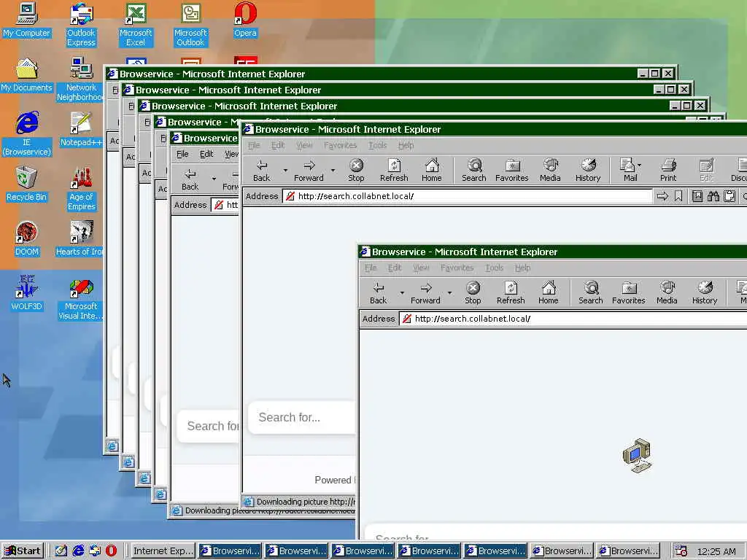Open Media in the window with Mail button
The image size is (747, 560).
[x=550, y=170]
